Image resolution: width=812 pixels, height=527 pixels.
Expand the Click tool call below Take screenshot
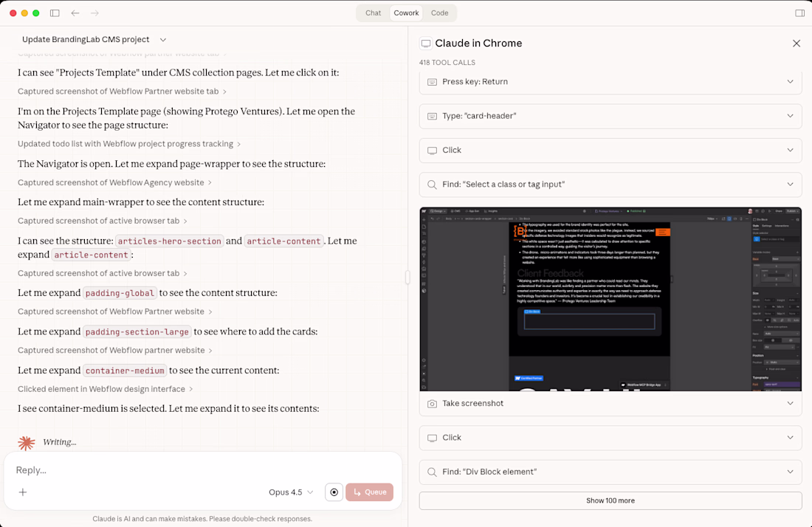pyautogui.click(x=791, y=438)
